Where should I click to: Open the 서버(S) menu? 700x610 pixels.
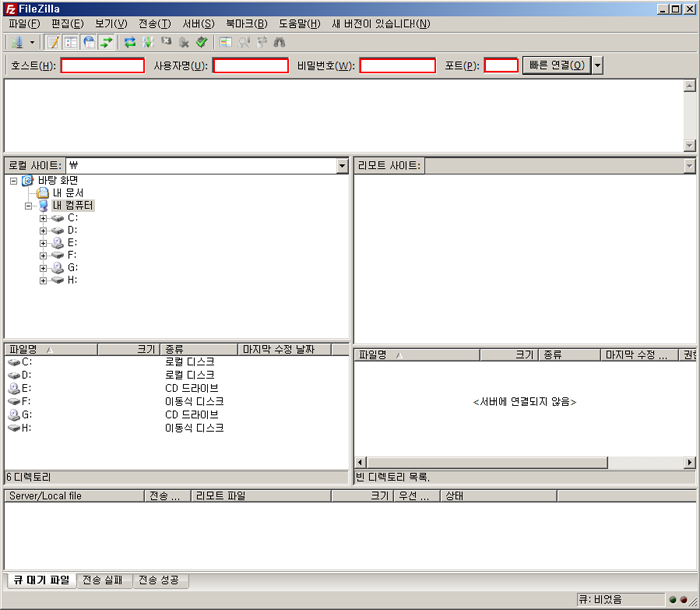tap(198, 24)
